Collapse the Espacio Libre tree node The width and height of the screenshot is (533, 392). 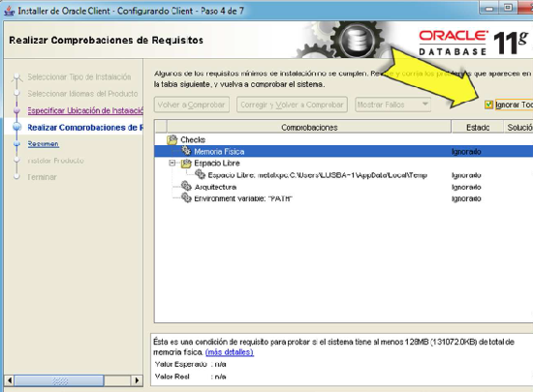[172, 164]
